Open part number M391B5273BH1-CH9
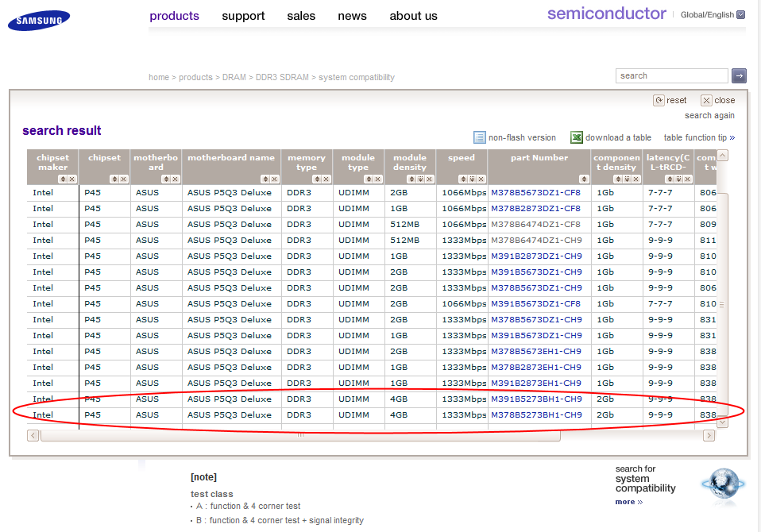Screen dimensions: 761x532 [536, 399]
